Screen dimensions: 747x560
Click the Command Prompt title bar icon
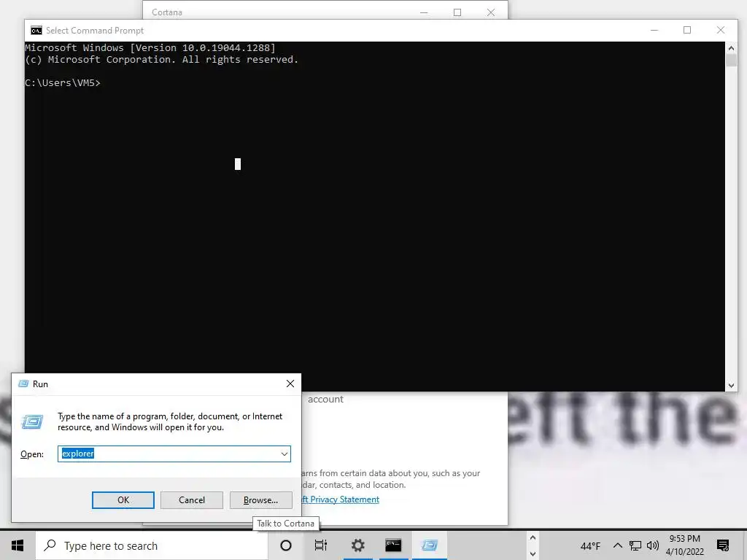tap(36, 31)
